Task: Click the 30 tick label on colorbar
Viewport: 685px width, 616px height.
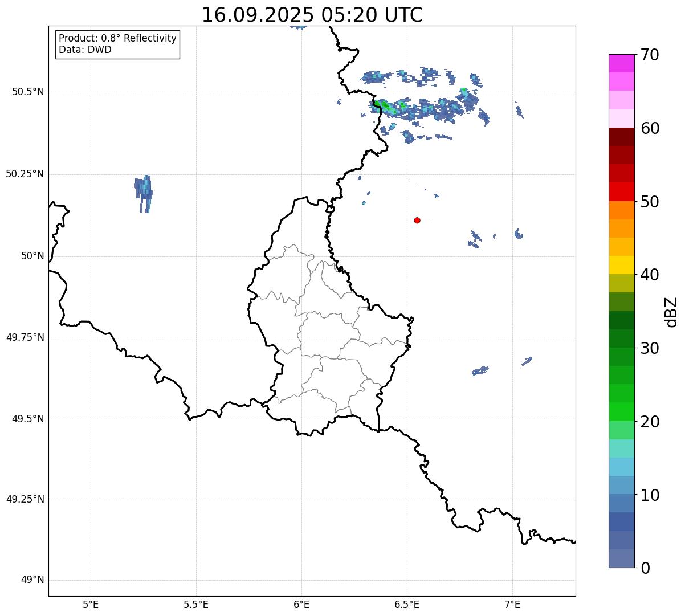Action: 649,348
